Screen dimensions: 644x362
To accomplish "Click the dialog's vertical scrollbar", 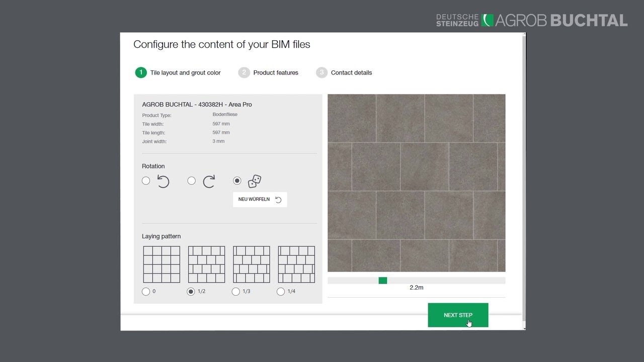I will 524,182.
